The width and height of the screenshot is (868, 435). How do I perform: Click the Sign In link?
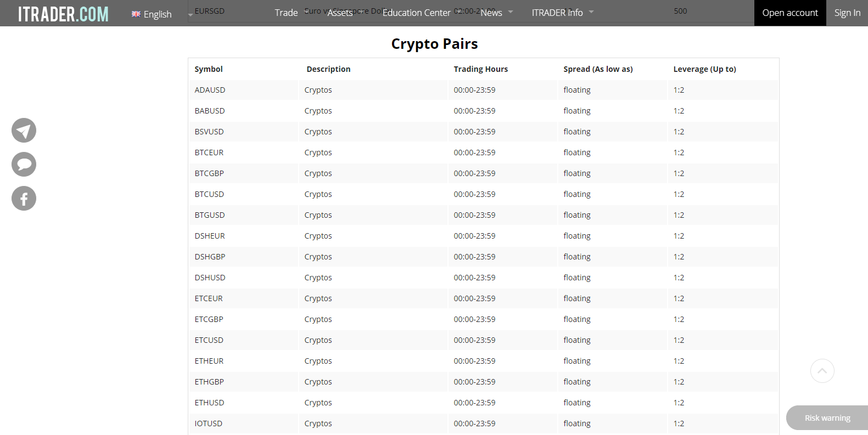[847, 13]
